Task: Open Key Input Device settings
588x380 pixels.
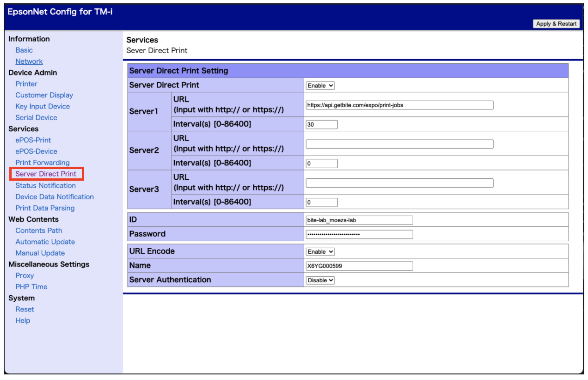Action: coord(43,106)
